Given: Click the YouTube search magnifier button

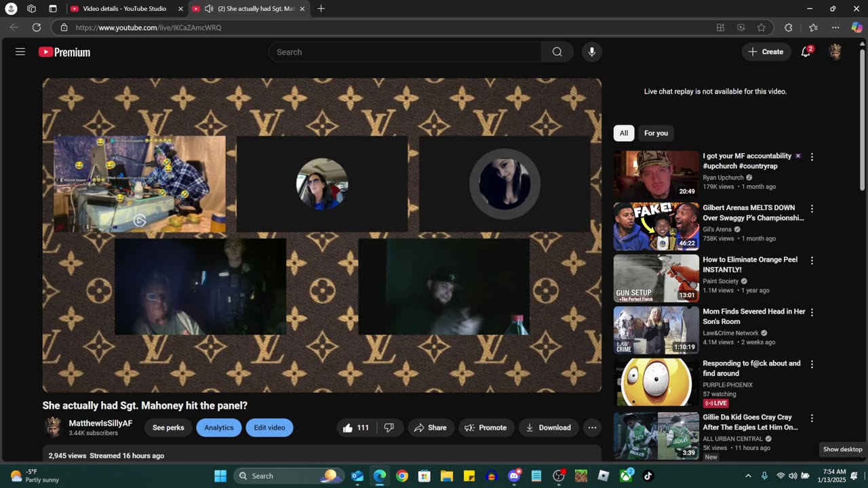Looking at the screenshot, I should (557, 52).
